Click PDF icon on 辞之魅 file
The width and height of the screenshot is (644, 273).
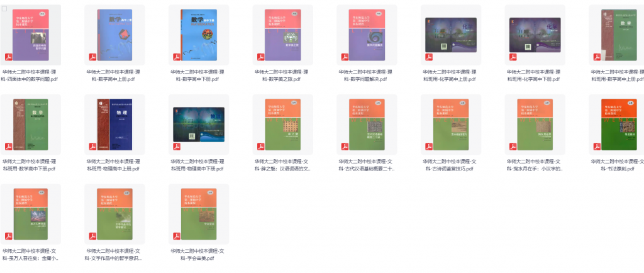(x=261, y=147)
